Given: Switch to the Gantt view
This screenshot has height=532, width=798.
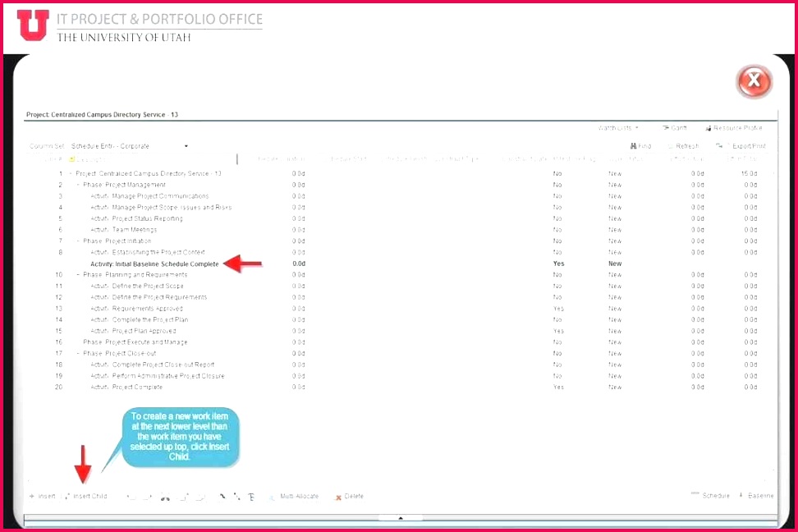Looking at the screenshot, I should [x=675, y=128].
